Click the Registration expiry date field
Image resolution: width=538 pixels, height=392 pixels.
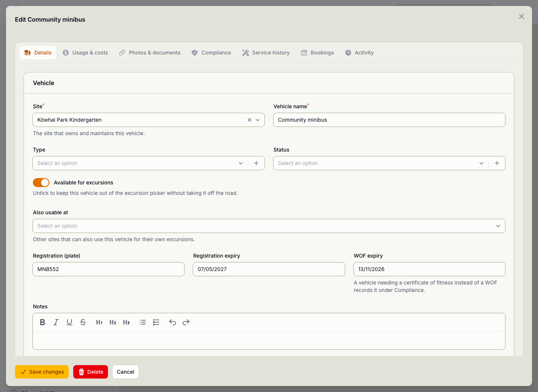click(269, 269)
